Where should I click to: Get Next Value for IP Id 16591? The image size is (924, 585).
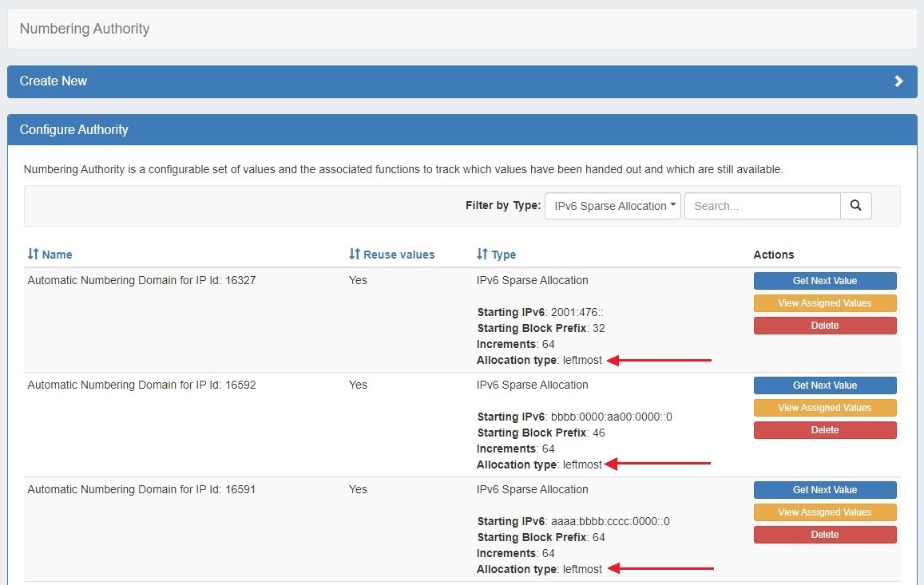[x=824, y=490]
